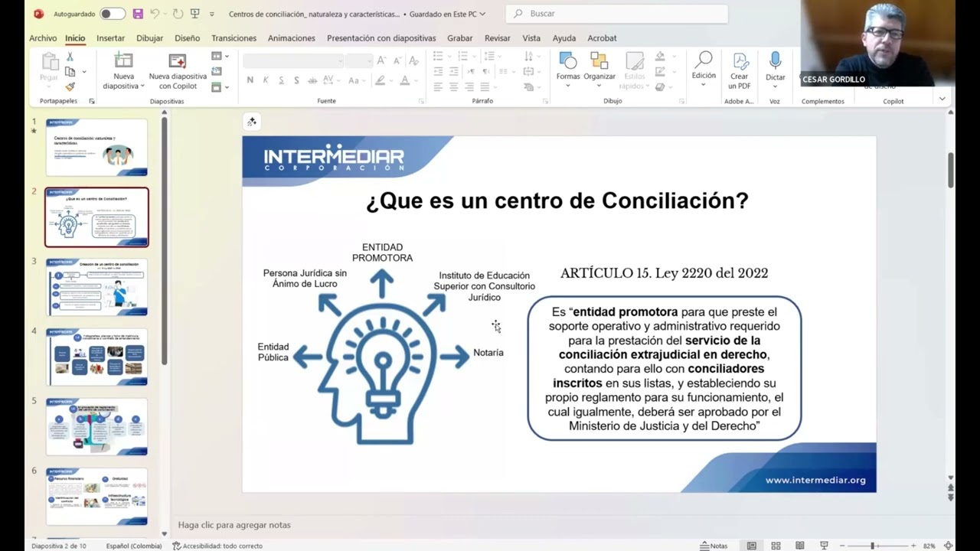Click the text highlight color icon
Screen dimensions: 980x551
point(381,80)
